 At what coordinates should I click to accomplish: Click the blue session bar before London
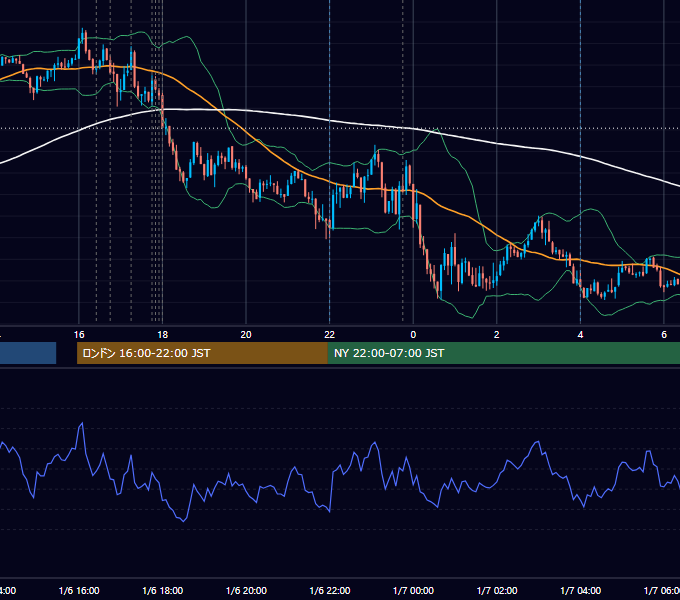pos(28,353)
